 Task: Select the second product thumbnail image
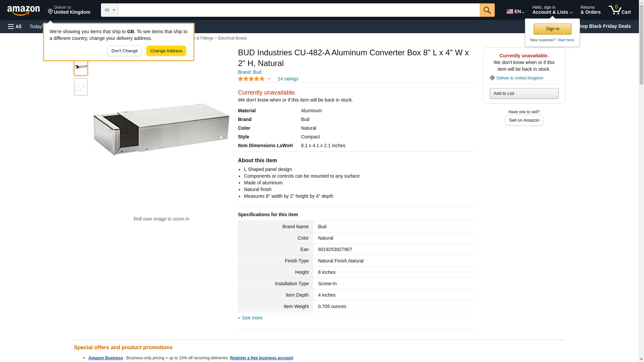click(80, 87)
